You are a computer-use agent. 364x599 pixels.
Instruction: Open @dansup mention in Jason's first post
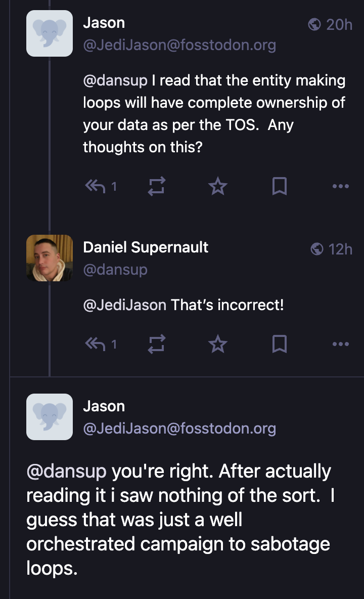[115, 80]
